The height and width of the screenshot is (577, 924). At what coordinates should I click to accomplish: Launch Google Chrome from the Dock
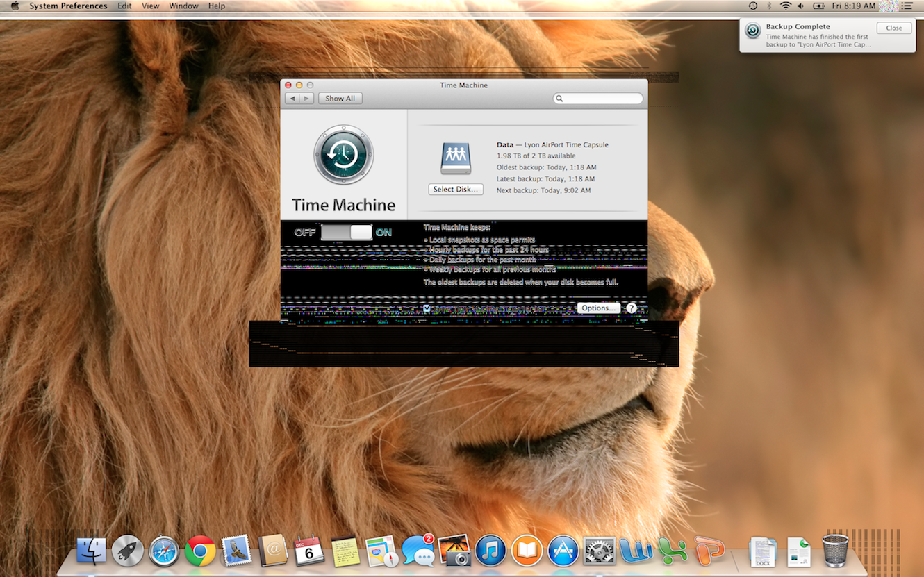point(200,551)
